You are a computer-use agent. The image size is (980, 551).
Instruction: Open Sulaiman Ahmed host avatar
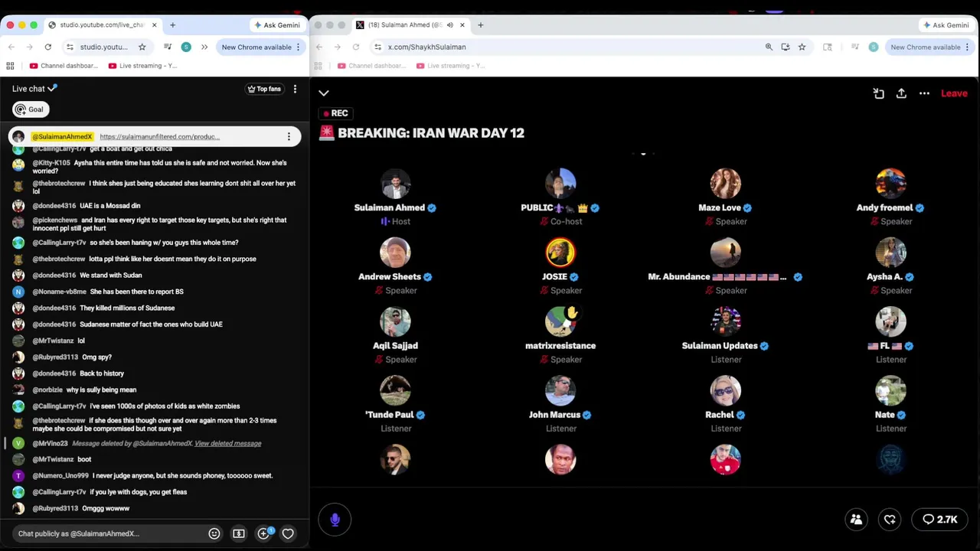pos(395,184)
